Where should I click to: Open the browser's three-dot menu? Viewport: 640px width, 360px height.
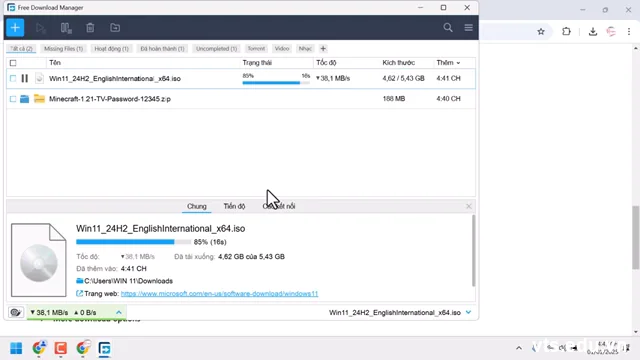pyautogui.click(x=629, y=31)
